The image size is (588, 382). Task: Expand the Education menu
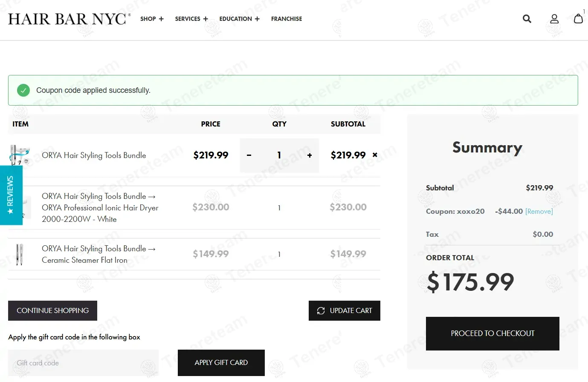coord(239,19)
